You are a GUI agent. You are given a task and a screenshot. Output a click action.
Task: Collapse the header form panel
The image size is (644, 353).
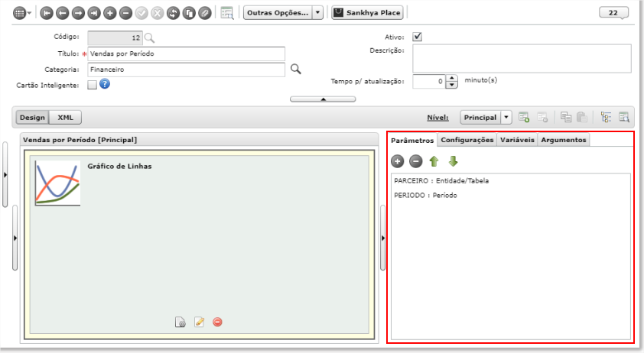(x=323, y=99)
